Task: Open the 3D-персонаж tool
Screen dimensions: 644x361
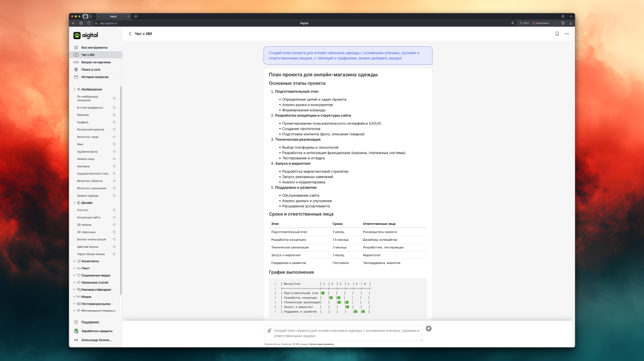Action: point(85,232)
